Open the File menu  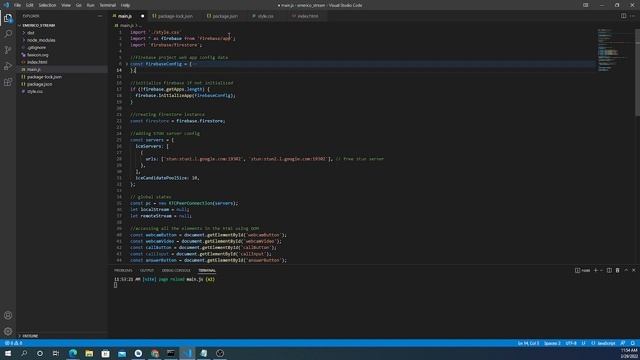pos(17,5)
